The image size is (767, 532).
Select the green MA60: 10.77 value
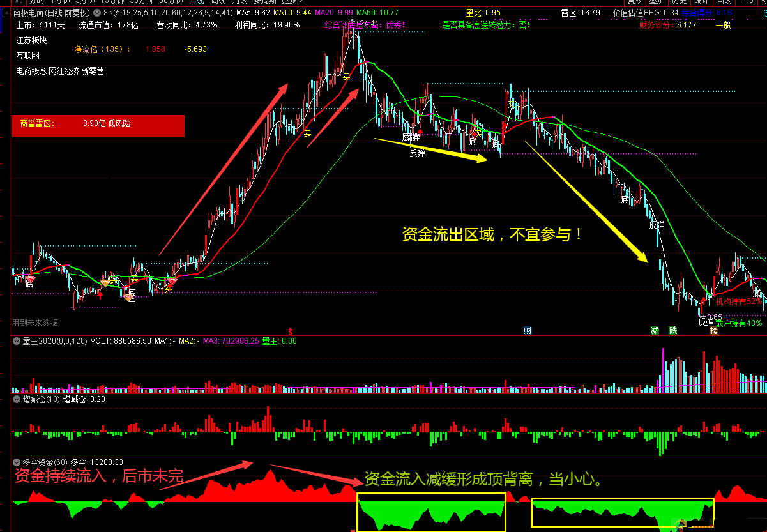(378, 13)
